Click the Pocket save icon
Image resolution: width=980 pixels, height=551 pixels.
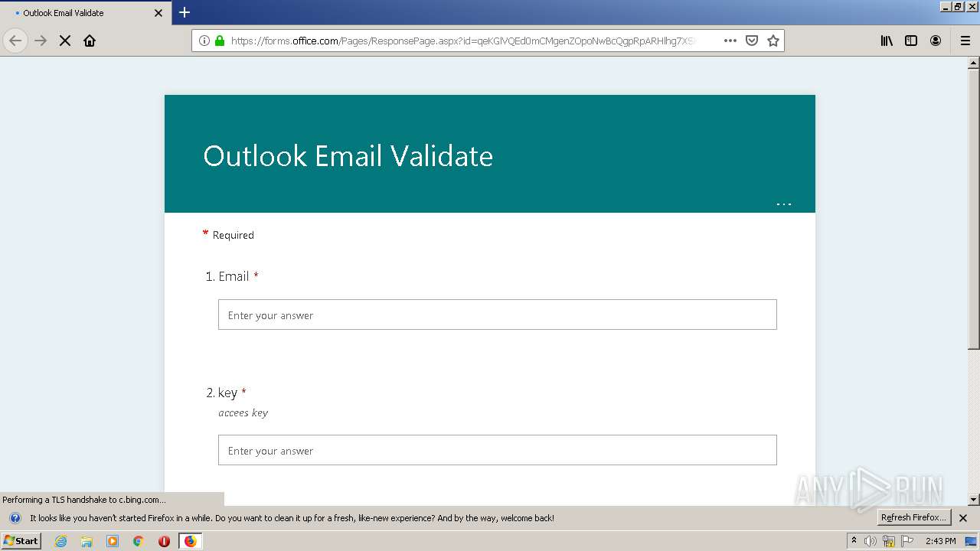tap(752, 41)
